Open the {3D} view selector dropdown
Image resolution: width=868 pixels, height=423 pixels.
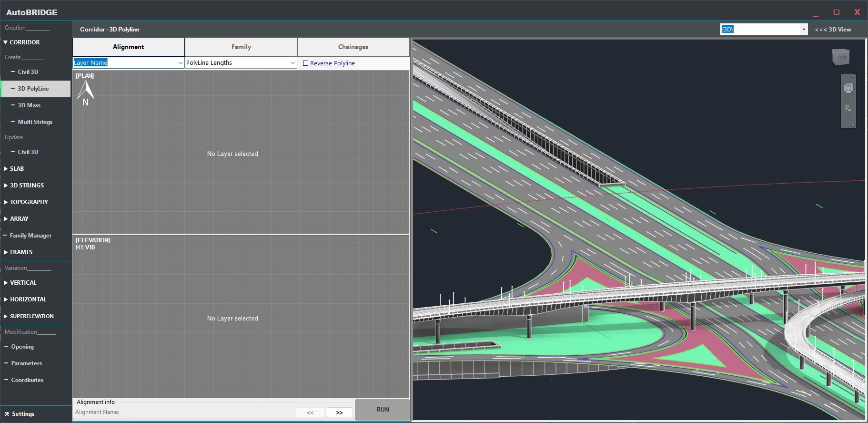click(804, 30)
